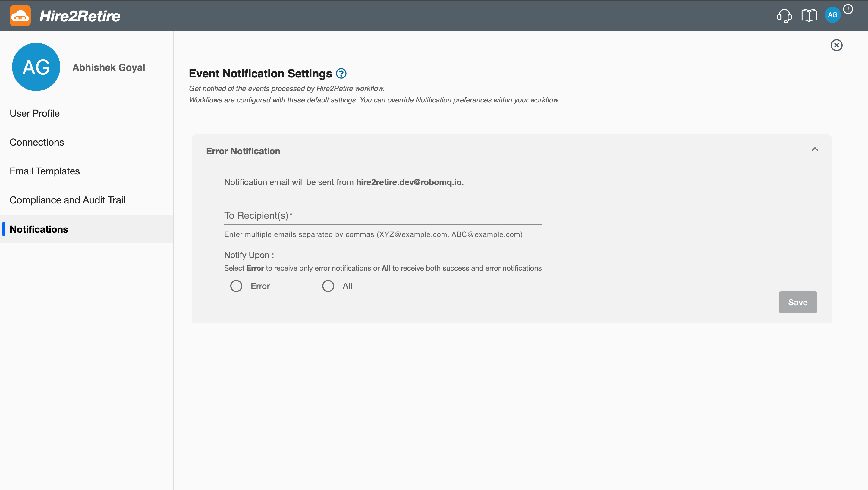Navigate to User Profile section

[35, 113]
